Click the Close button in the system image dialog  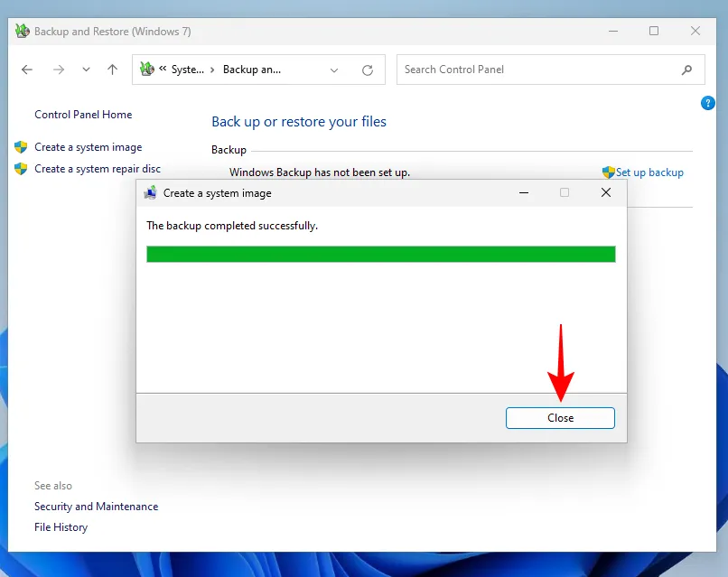coord(560,418)
